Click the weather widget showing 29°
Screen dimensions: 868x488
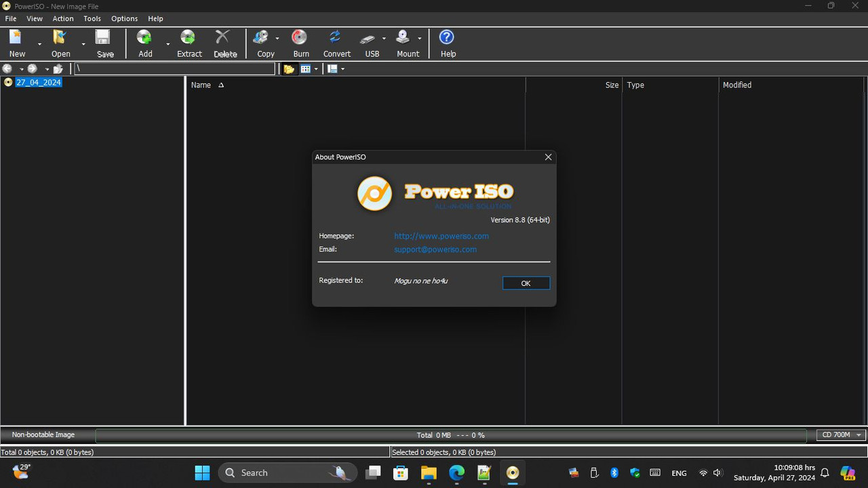(21, 472)
